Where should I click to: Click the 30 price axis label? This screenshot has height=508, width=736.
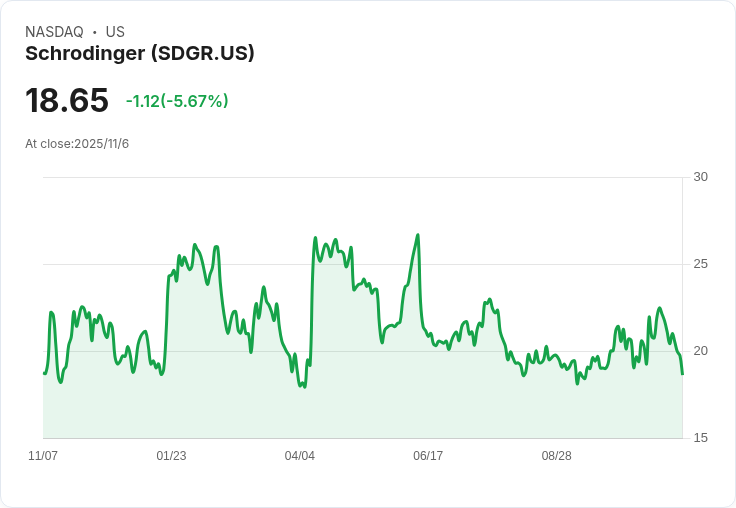point(700,177)
